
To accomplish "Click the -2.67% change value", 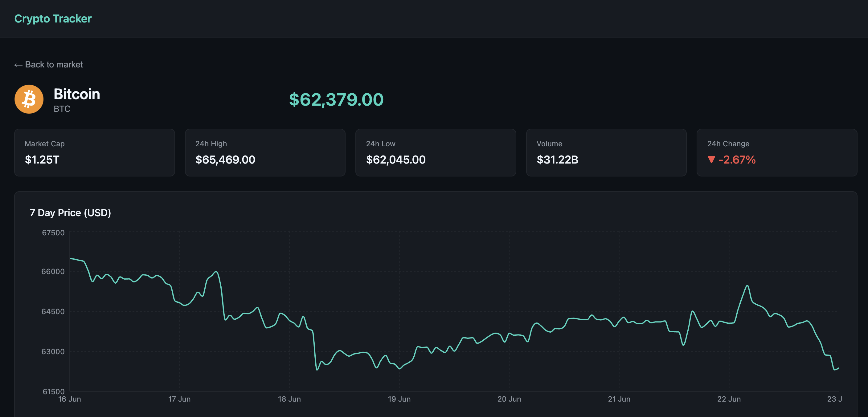I will coord(737,160).
